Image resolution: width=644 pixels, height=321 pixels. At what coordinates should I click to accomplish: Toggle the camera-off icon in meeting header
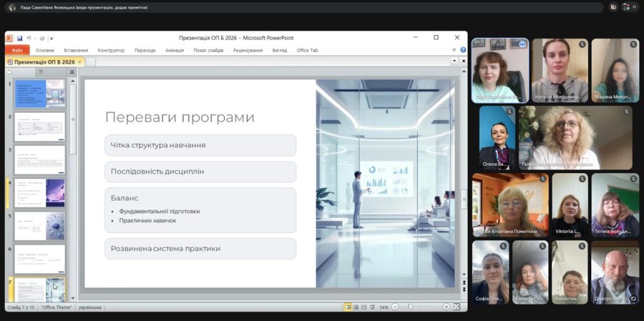click(613, 8)
